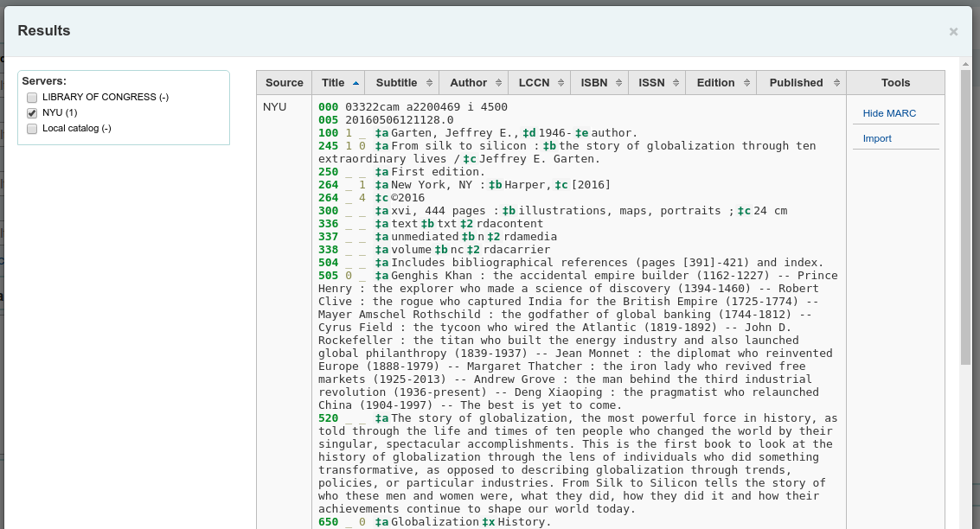Enable the Local catalog checkbox
The width and height of the screenshot is (980, 529).
[x=32, y=129]
